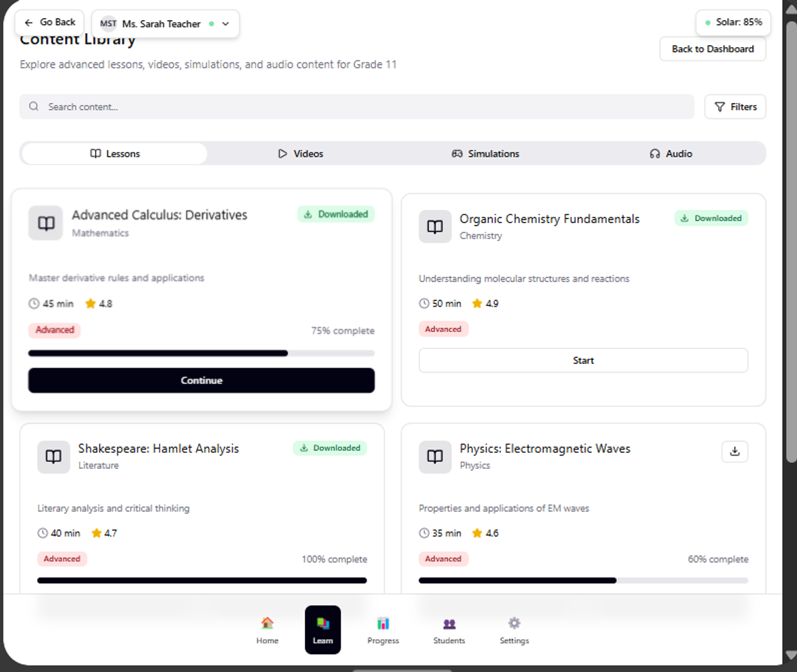Open the Progress chart icon

pyautogui.click(x=383, y=624)
